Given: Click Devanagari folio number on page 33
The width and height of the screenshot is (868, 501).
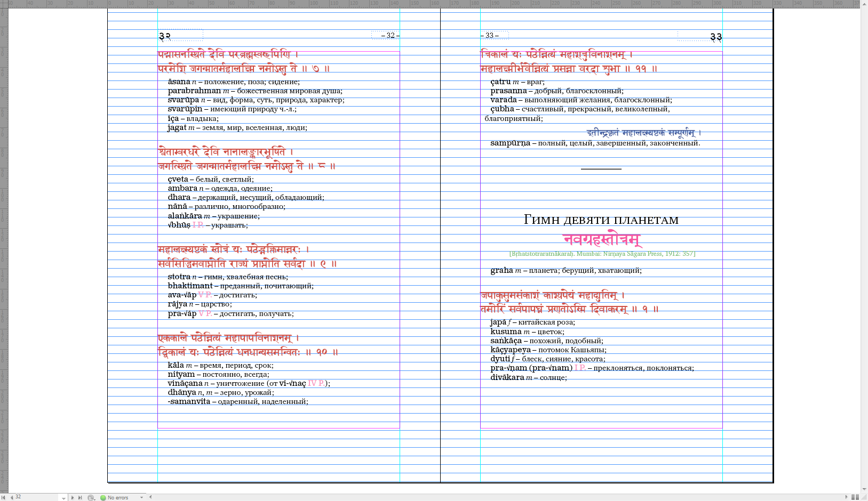Looking at the screenshot, I should point(716,37).
